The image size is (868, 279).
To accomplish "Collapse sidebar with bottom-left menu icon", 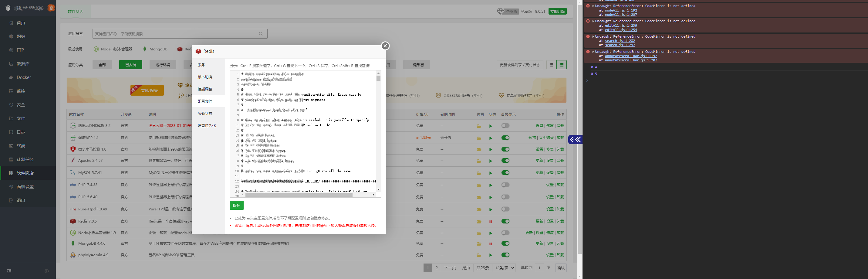I will (x=9, y=271).
